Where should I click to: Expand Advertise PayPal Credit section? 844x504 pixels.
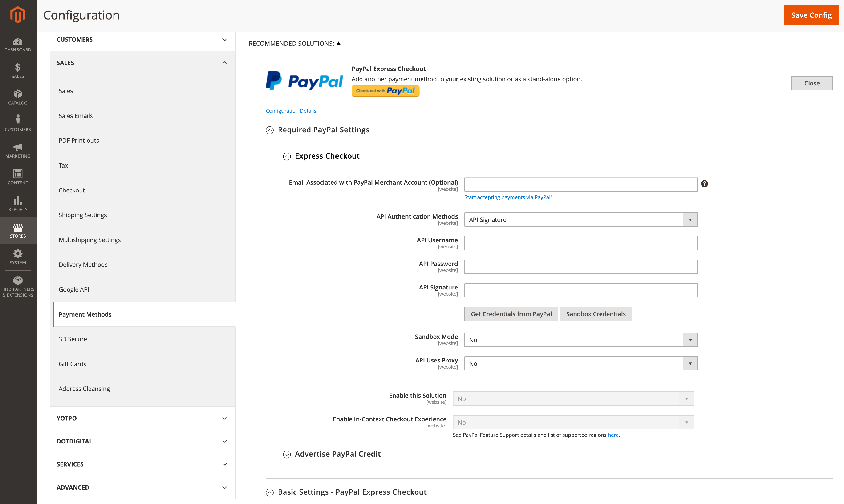point(287,454)
